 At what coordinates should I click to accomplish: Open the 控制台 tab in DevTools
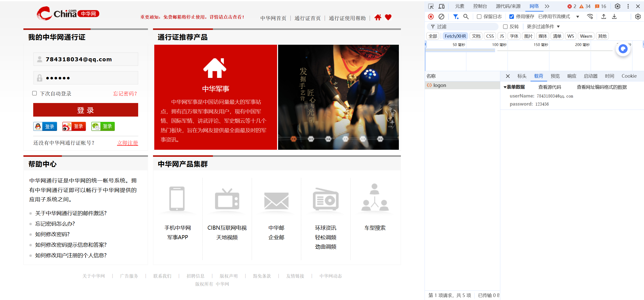pyautogui.click(x=480, y=6)
